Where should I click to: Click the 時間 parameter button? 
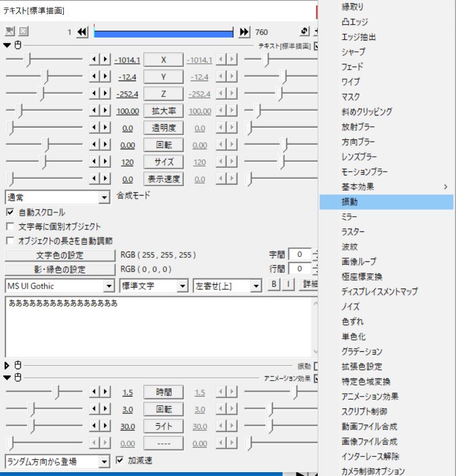(x=163, y=392)
